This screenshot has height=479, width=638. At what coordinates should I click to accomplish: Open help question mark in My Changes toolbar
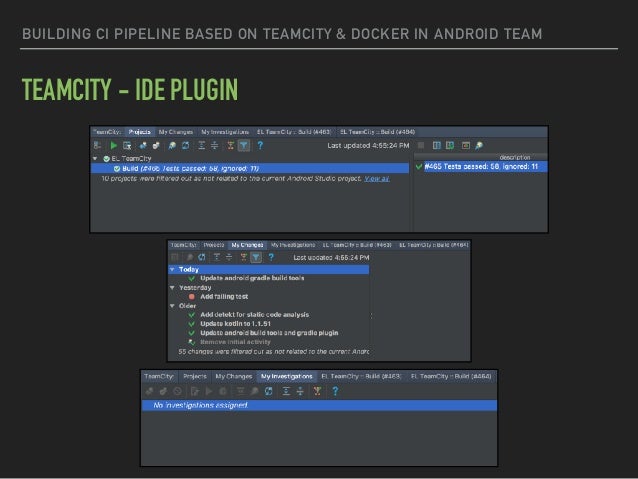click(x=271, y=257)
